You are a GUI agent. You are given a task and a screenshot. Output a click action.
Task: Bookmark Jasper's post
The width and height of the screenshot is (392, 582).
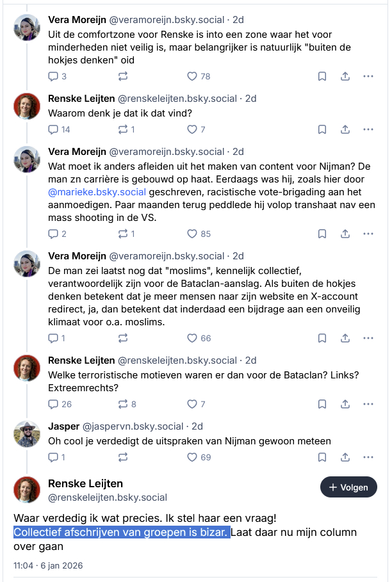pyautogui.click(x=322, y=457)
